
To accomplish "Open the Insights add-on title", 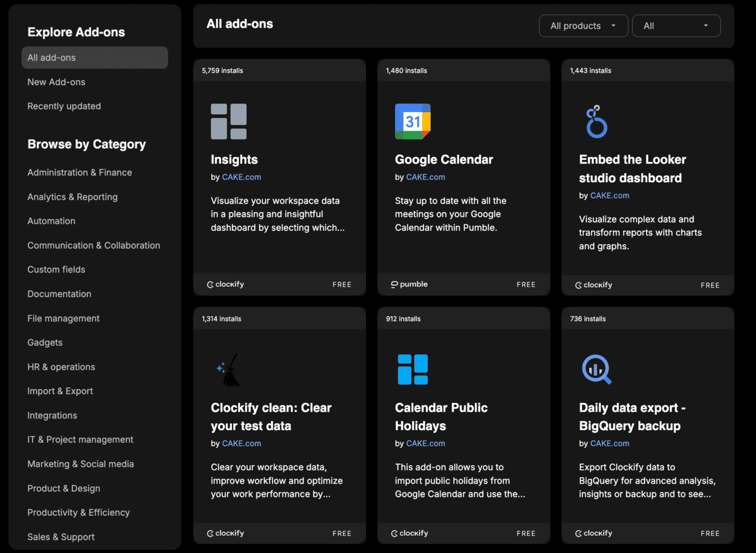I will pyautogui.click(x=234, y=160).
